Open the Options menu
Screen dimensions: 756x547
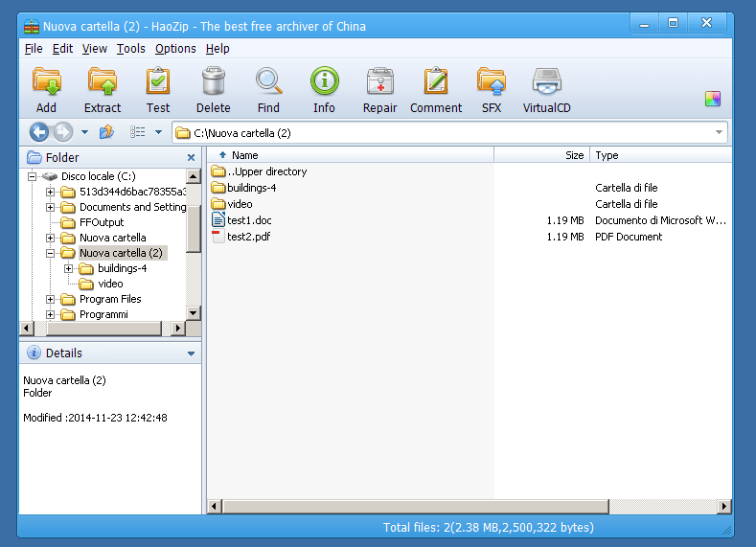coord(175,49)
